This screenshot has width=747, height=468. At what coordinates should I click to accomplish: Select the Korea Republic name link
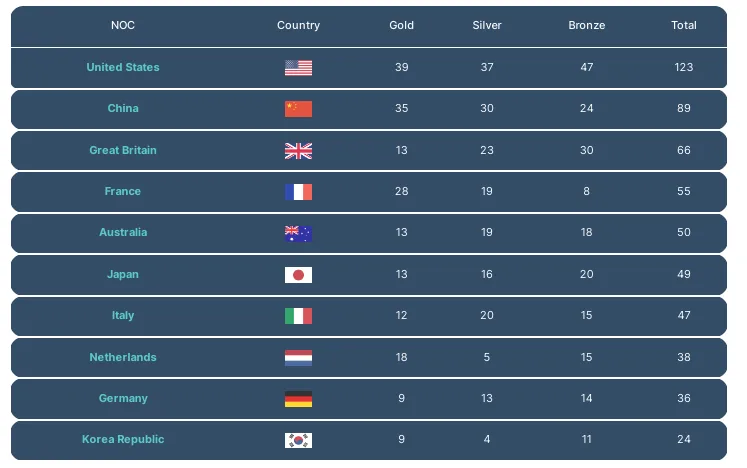123,440
